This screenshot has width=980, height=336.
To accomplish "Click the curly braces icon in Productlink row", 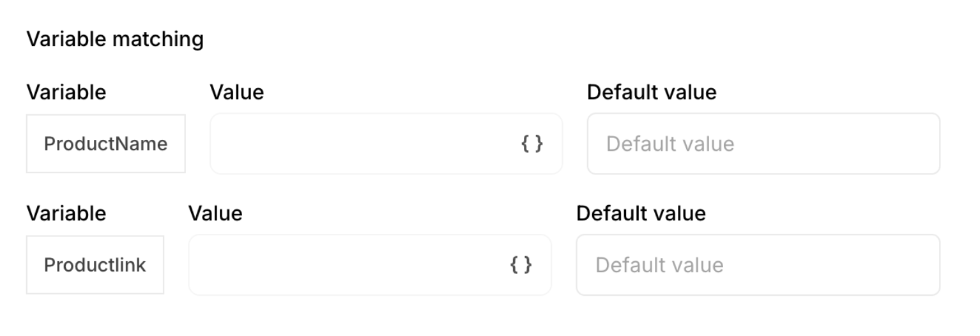I will pos(521,264).
